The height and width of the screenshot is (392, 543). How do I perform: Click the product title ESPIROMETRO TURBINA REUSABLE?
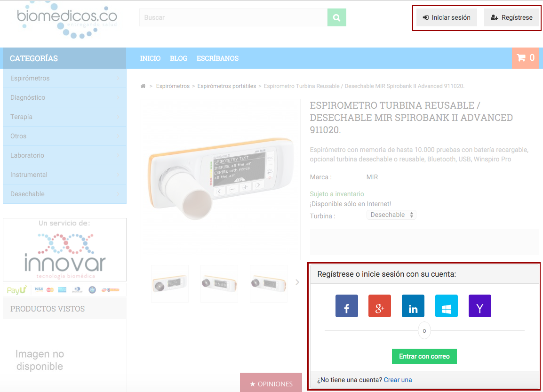pyautogui.click(x=411, y=117)
